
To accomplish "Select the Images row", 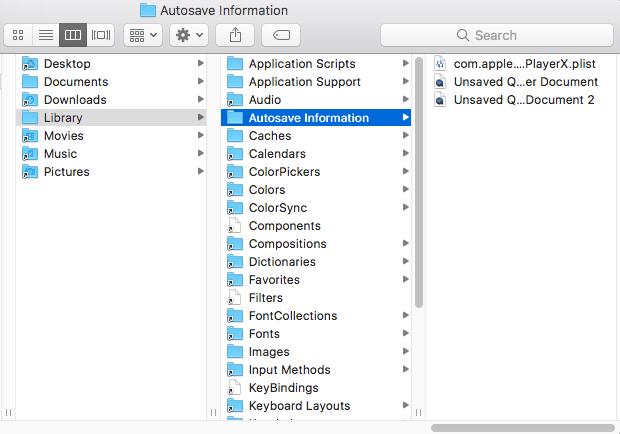I will pyautogui.click(x=316, y=351).
